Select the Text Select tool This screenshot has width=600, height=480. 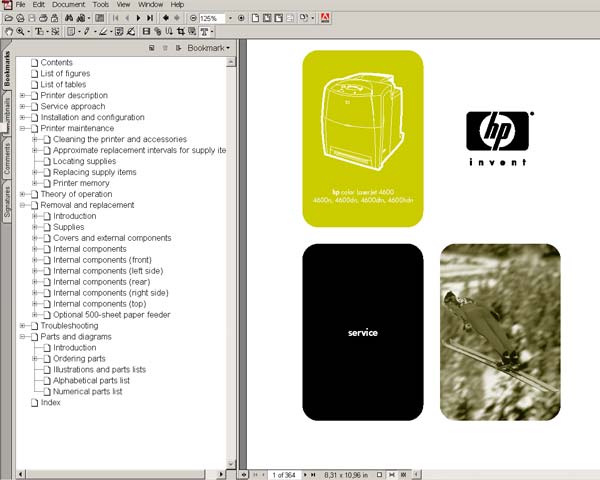click(x=39, y=32)
